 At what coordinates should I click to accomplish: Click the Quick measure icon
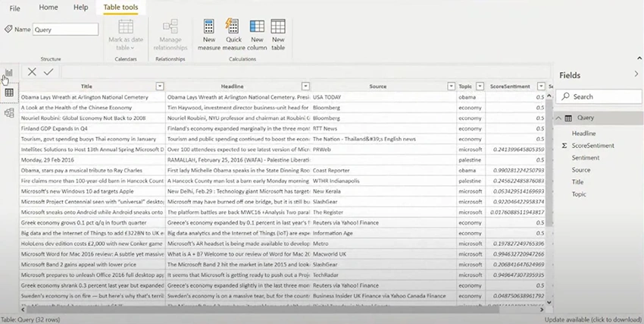[x=233, y=26]
